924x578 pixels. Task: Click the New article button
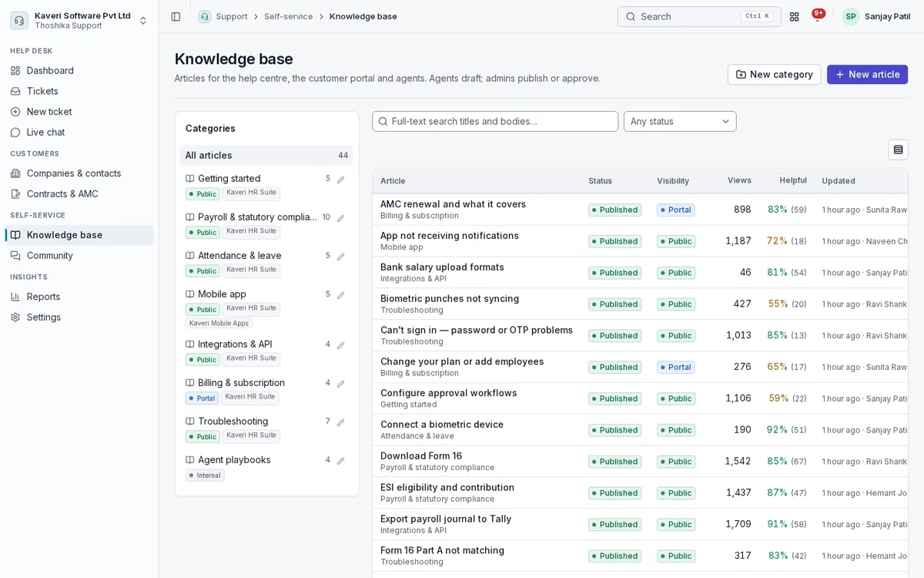[867, 74]
